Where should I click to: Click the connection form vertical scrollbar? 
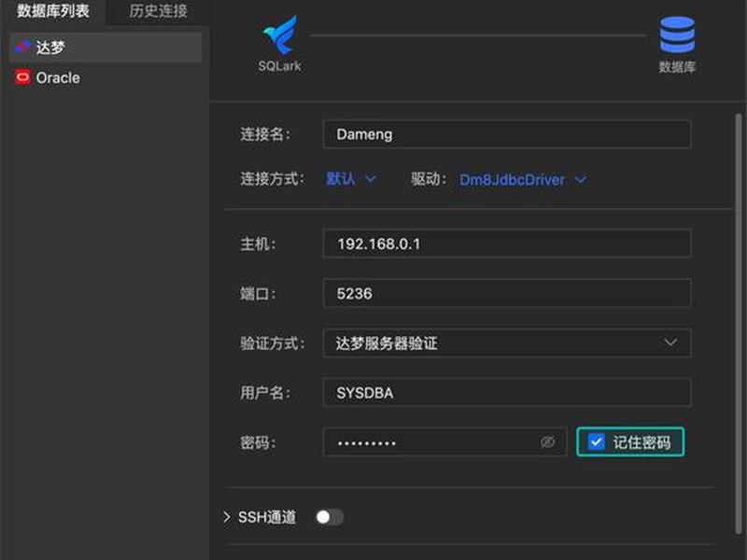739,324
